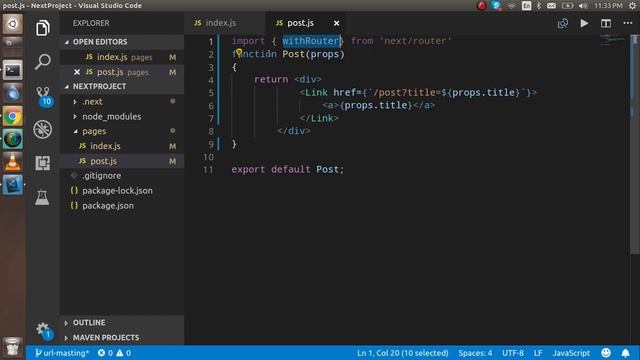
Task: Click the 'export default Post;' line
Action: pos(288,169)
